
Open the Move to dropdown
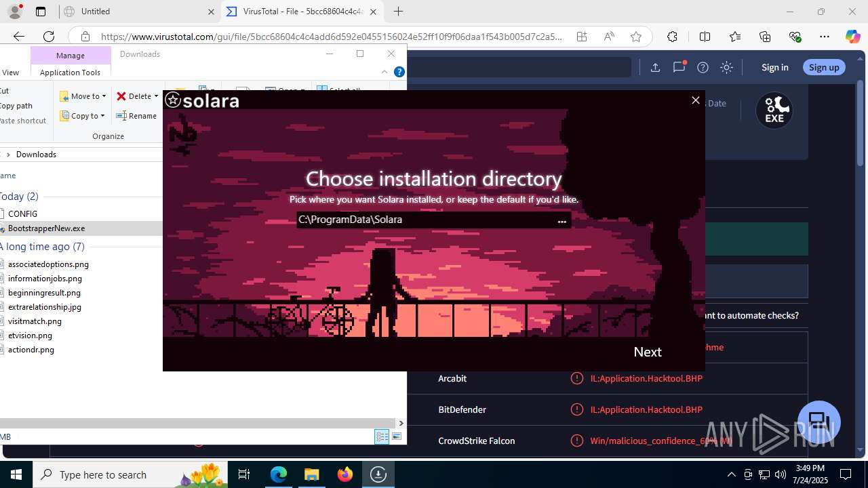tap(83, 96)
